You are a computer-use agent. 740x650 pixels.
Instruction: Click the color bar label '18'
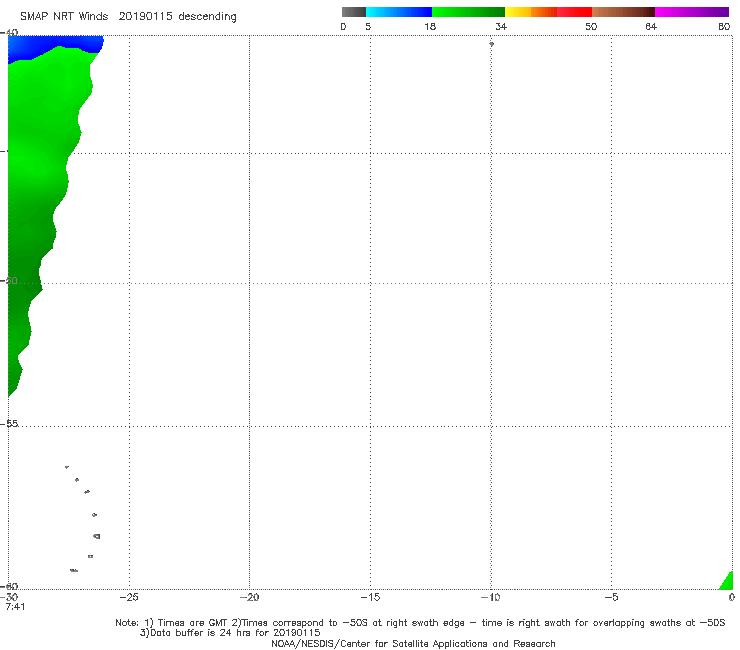pos(430,26)
